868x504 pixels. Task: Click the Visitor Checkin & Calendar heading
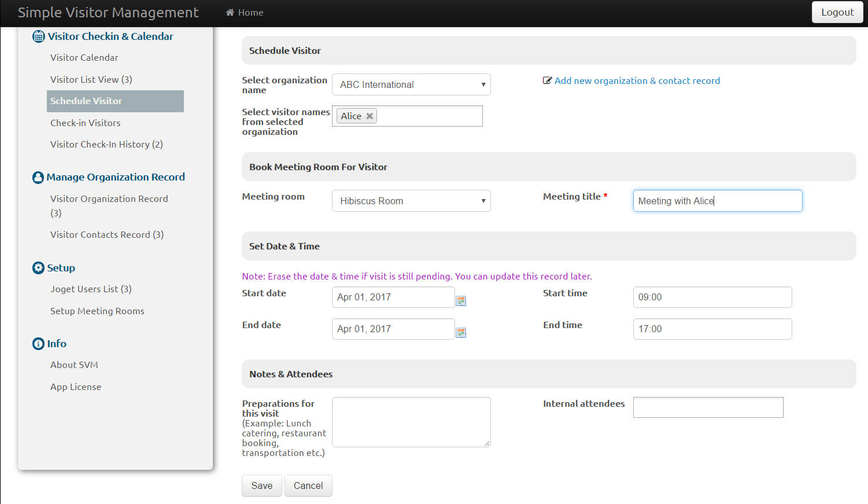click(x=110, y=36)
